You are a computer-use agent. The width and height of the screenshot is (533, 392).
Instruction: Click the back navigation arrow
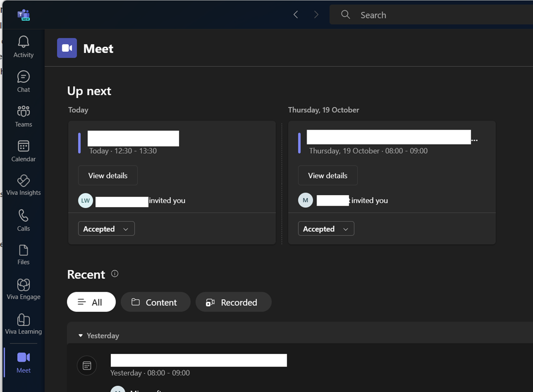pyautogui.click(x=296, y=15)
